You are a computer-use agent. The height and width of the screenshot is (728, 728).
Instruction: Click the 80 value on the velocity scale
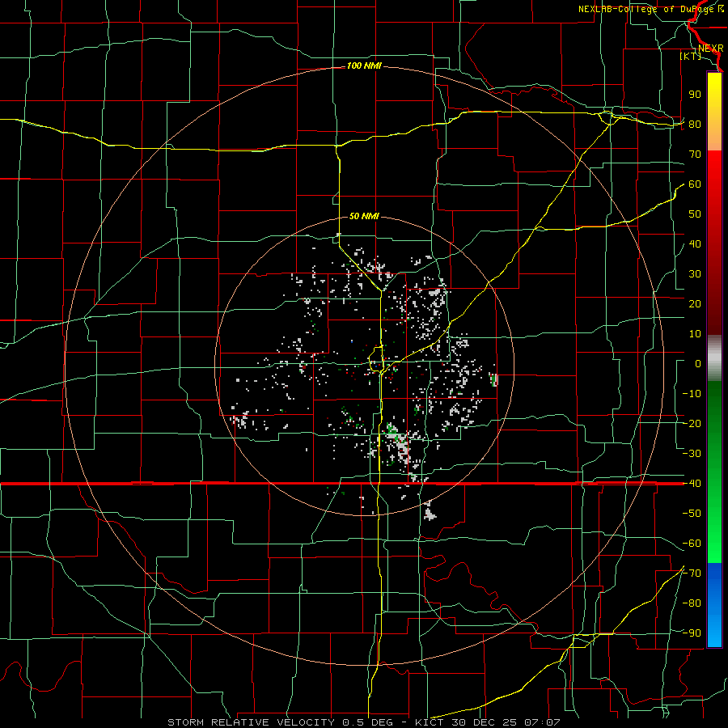pyautogui.click(x=695, y=125)
